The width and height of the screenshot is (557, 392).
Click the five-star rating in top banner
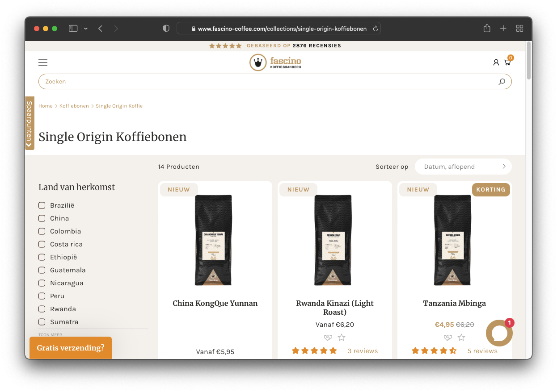pyautogui.click(x=226, y=46)
